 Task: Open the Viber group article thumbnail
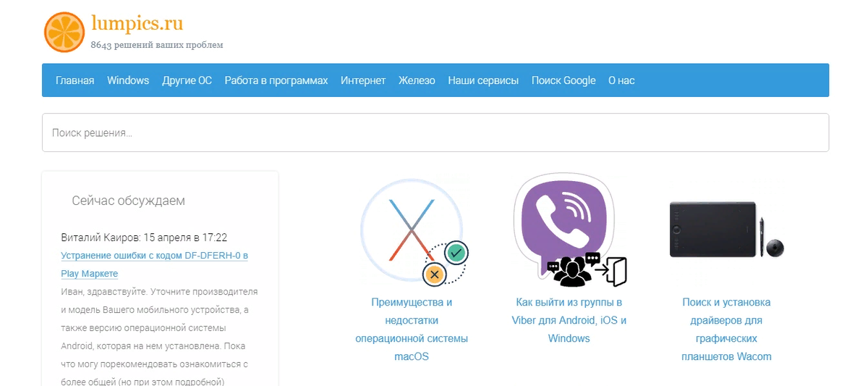pyautogui.click(x=569, y=230)
